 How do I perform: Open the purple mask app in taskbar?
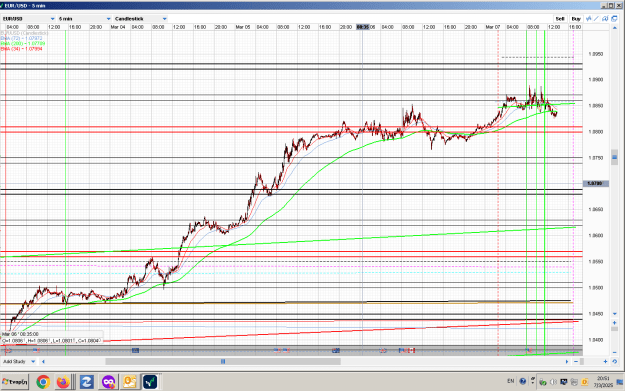(108, 382)
